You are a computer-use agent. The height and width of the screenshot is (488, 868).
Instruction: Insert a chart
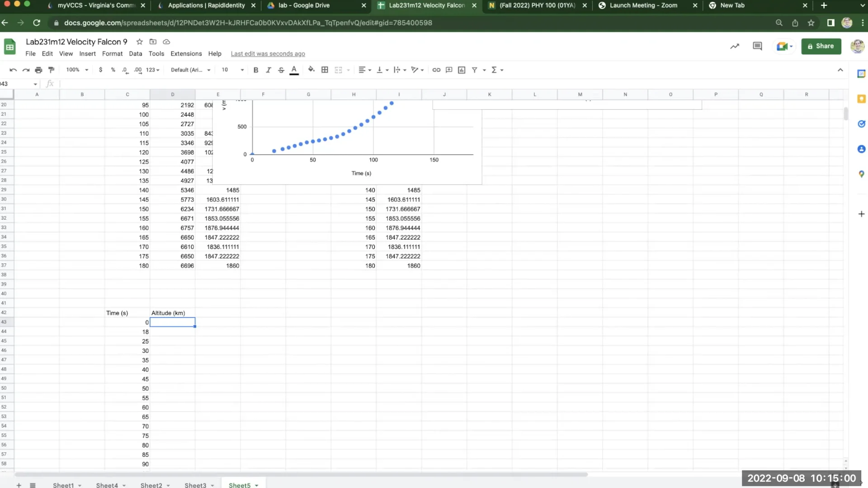coord(462,70)
